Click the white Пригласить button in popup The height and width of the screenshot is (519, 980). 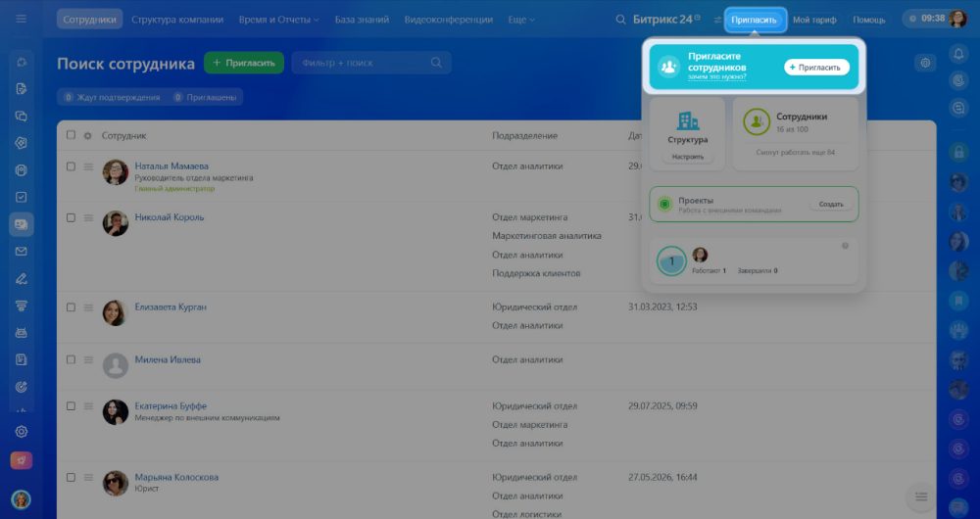(816, 67)
